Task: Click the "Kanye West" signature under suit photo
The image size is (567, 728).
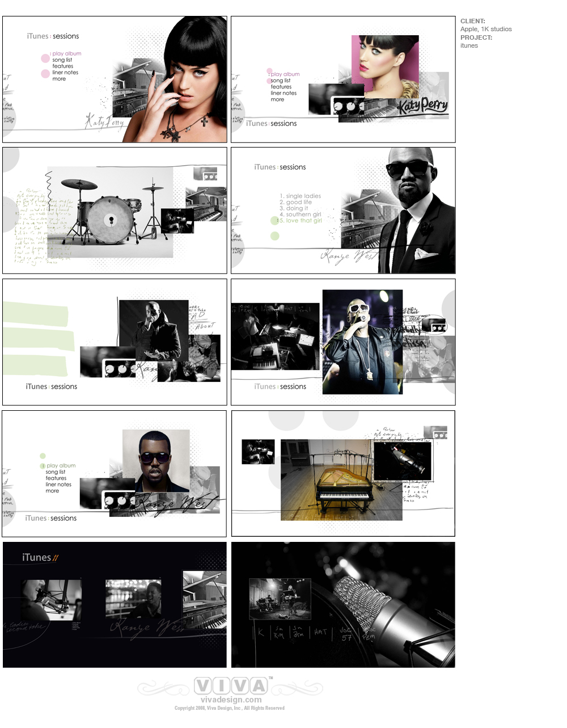Action: pos(349,256)
